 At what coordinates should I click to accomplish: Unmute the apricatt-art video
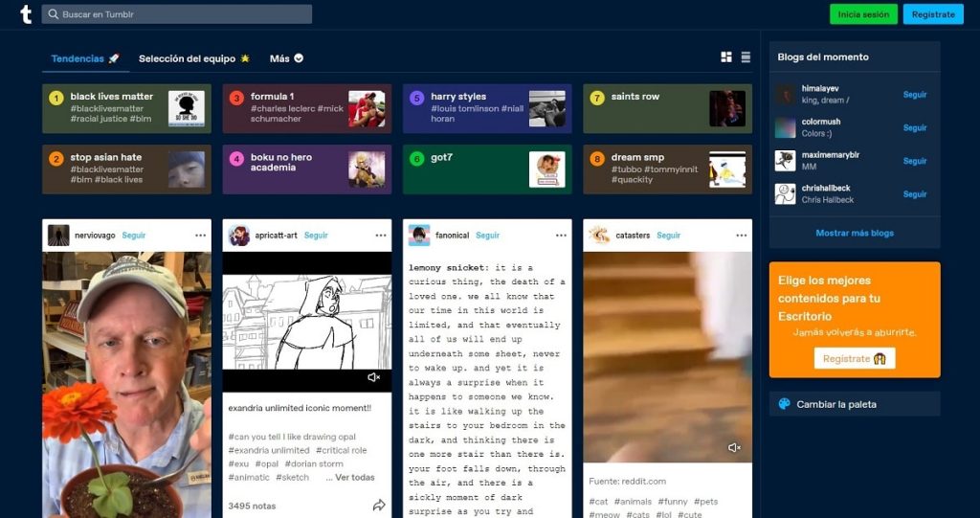click(x=374, y=377)
